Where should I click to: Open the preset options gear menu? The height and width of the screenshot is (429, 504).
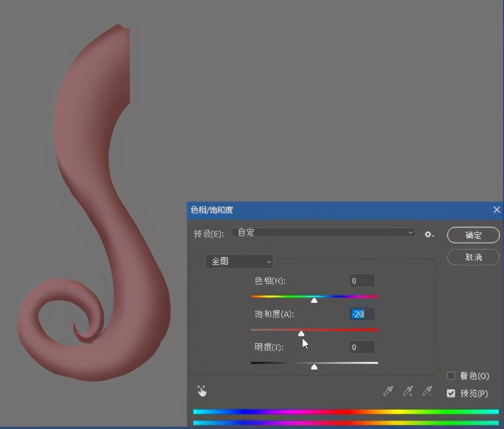pyautogui.click(x=429, y=234)
